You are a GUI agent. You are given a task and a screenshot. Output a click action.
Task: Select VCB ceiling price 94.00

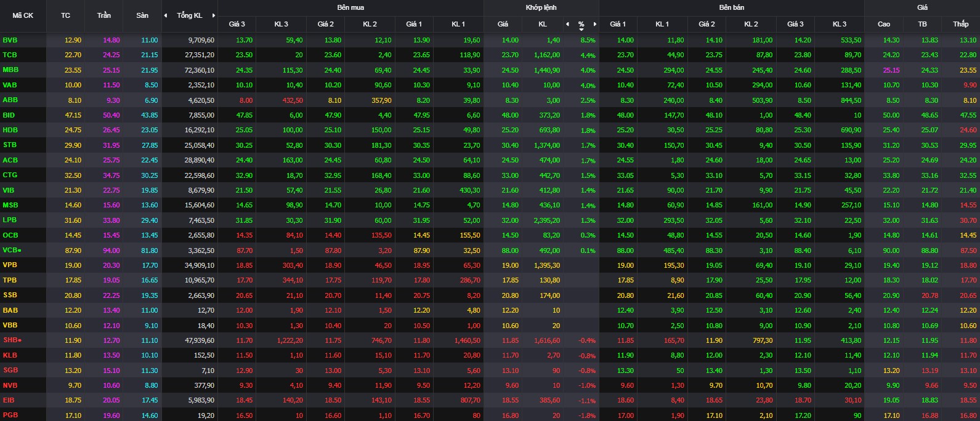pyautogui.click(x=111, y=251)
